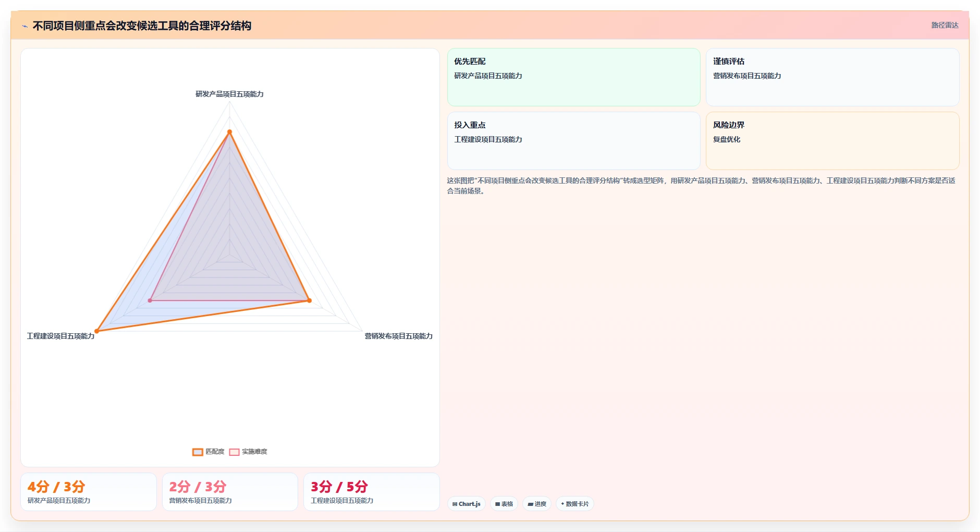Click the description paragraph starting with 这张图把
This screenshot has height=532, width=980.
[701, 186]
